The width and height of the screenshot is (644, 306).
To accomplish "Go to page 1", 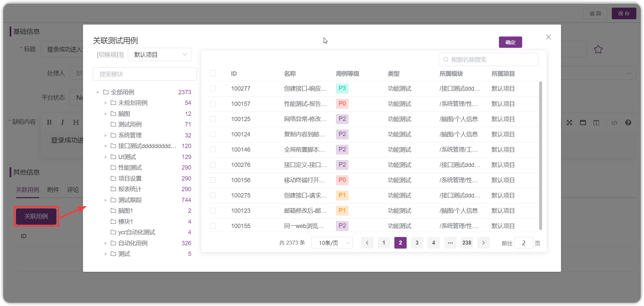I will 384,243.
